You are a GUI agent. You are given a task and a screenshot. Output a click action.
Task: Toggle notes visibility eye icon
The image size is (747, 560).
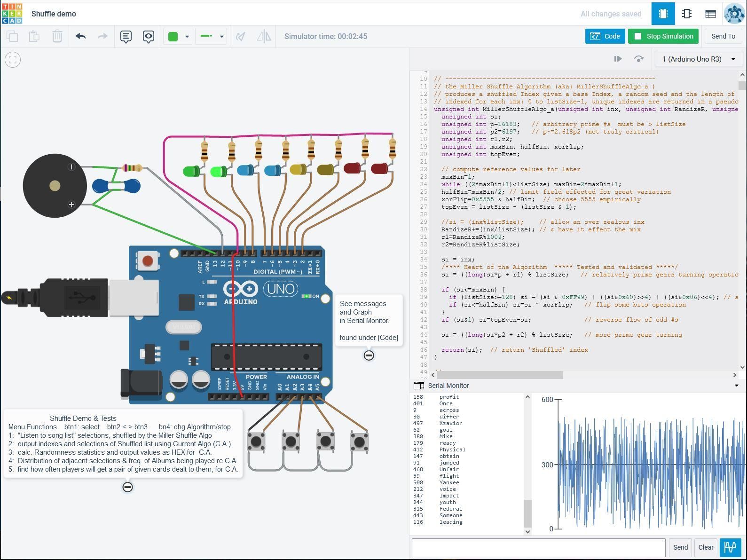[149, 36]
